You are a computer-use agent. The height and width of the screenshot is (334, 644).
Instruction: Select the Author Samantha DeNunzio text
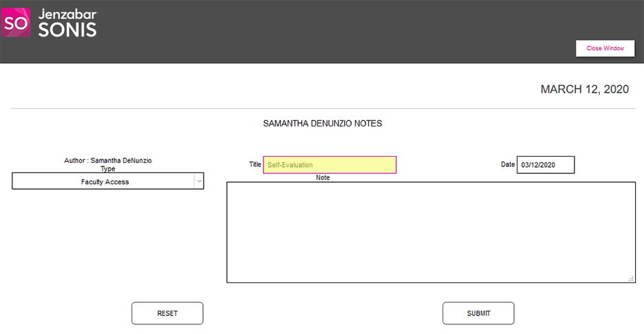pos(108,160)
